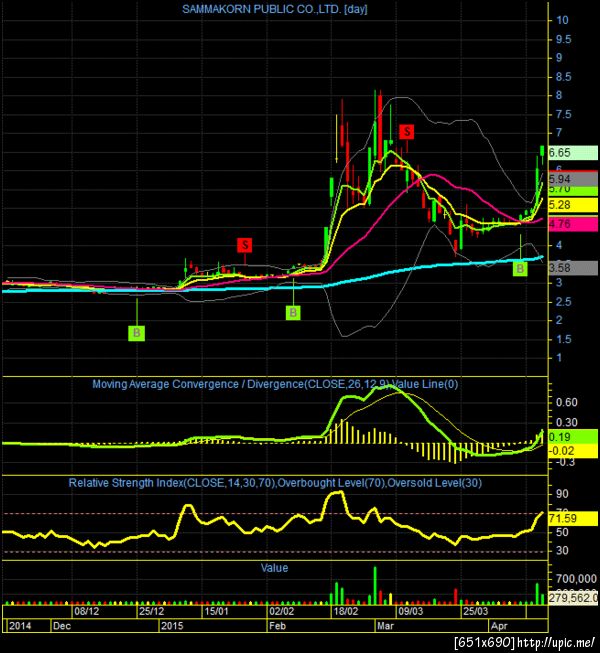The height and width of the screenshot is (653, 600).
Task: Click the 25/03 date label
Action: pos(476,612)
